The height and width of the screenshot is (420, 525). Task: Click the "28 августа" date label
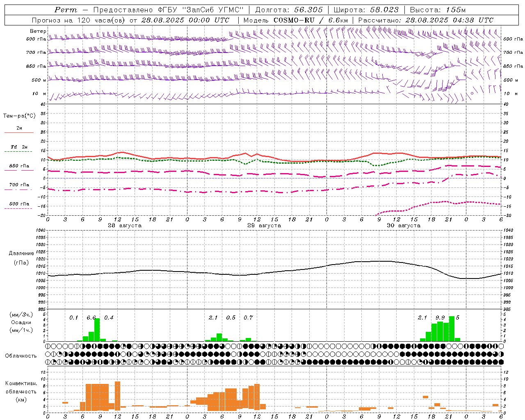coord(125,226)
